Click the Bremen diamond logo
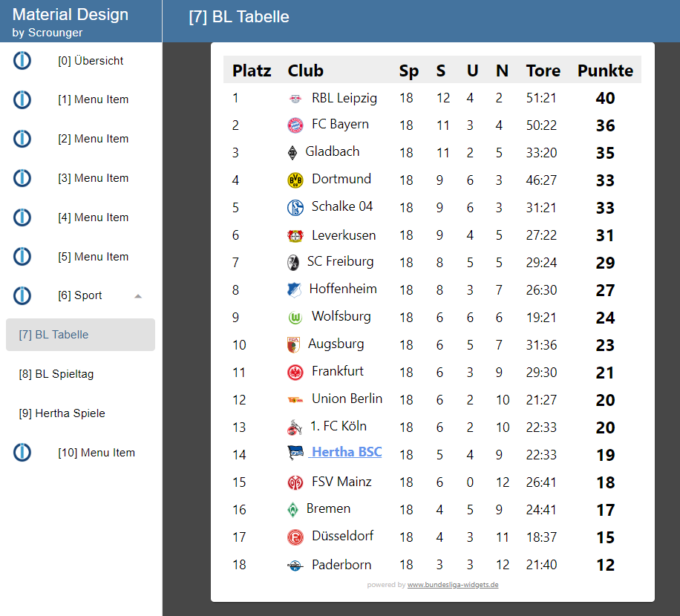 295,509
